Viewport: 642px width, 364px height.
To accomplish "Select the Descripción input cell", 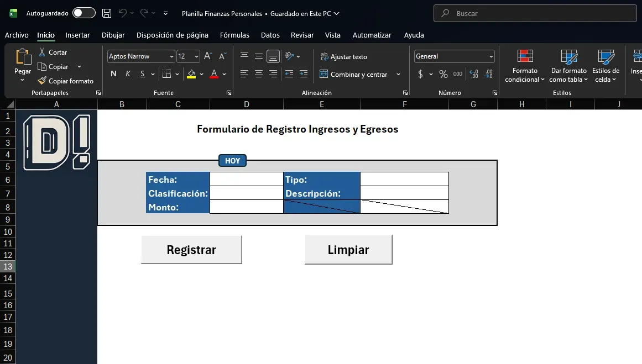I will coord(405,193).
